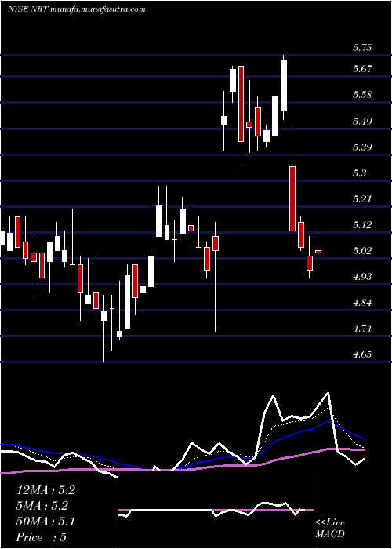Click the tall white candle reaching 5.75
The image size is (392, 549).
[284, 87]
